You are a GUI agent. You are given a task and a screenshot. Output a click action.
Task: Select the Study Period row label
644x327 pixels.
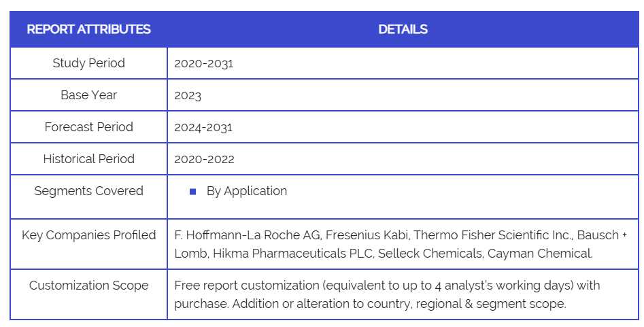tap(88, 63)
